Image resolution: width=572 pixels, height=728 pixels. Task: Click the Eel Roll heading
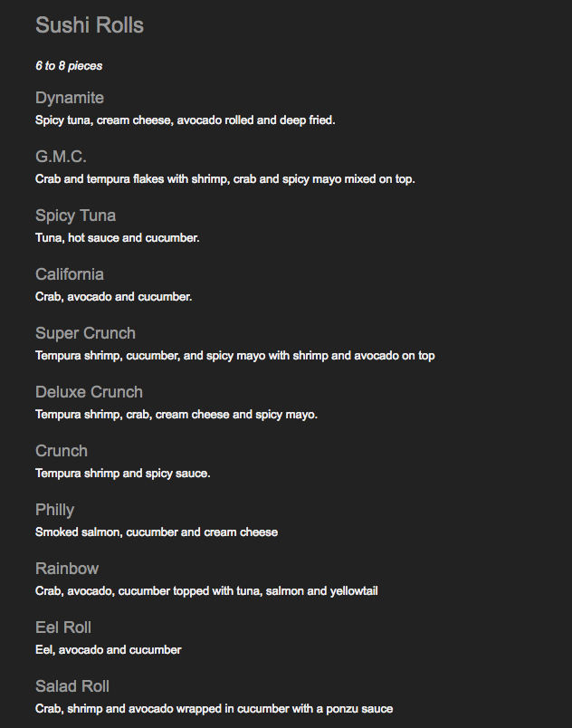point(63,627)
